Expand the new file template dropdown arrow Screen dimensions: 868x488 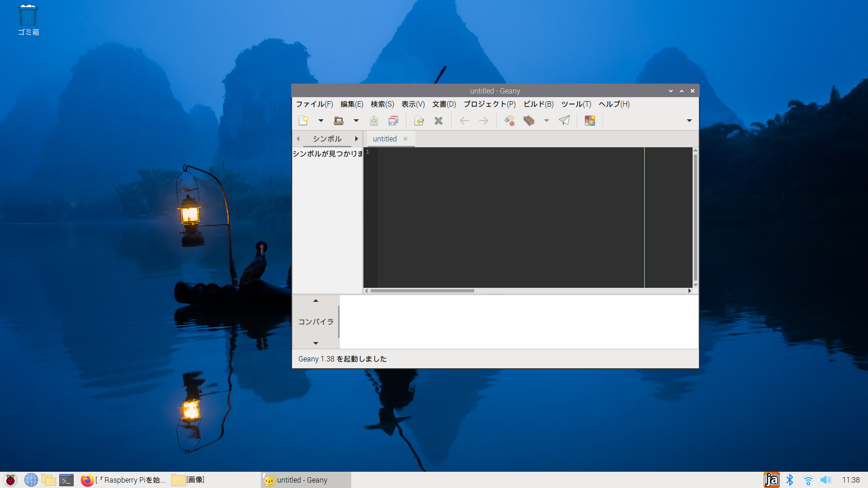321,121
